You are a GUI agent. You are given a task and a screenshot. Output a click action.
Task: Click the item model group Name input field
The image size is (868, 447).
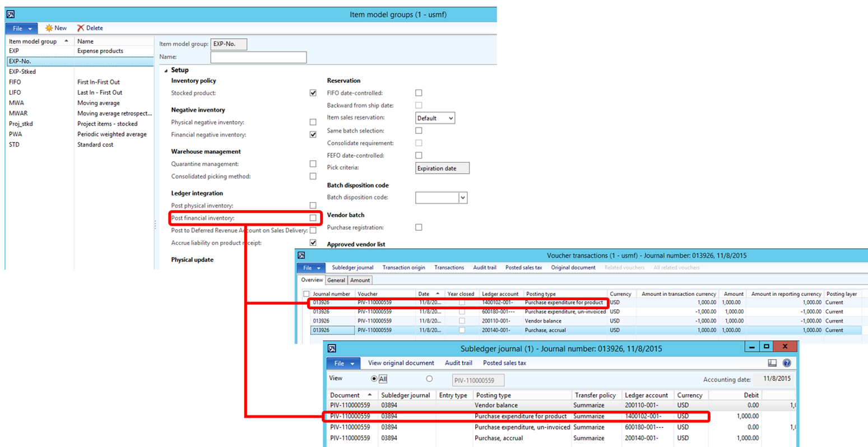258,57
